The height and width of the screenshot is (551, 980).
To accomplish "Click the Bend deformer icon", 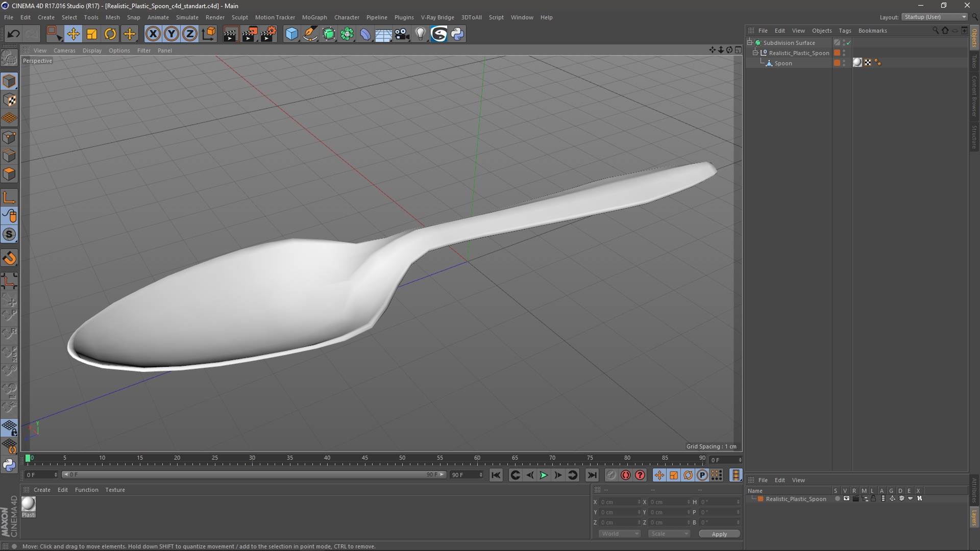I will click(x=365, y=34).
